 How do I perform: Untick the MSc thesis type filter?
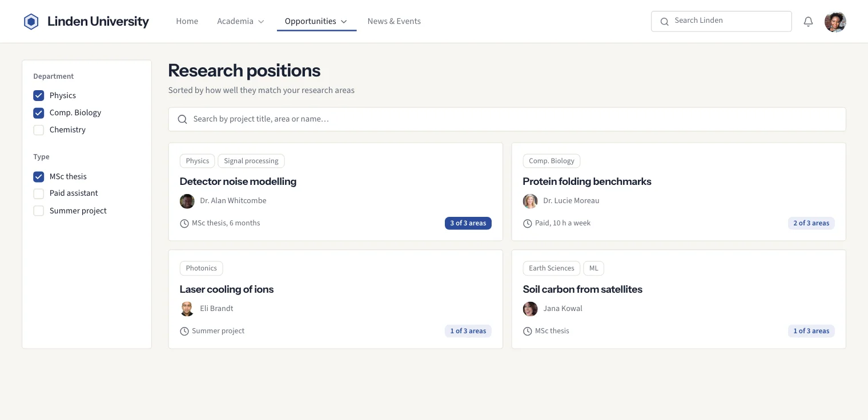coord(39,176)
